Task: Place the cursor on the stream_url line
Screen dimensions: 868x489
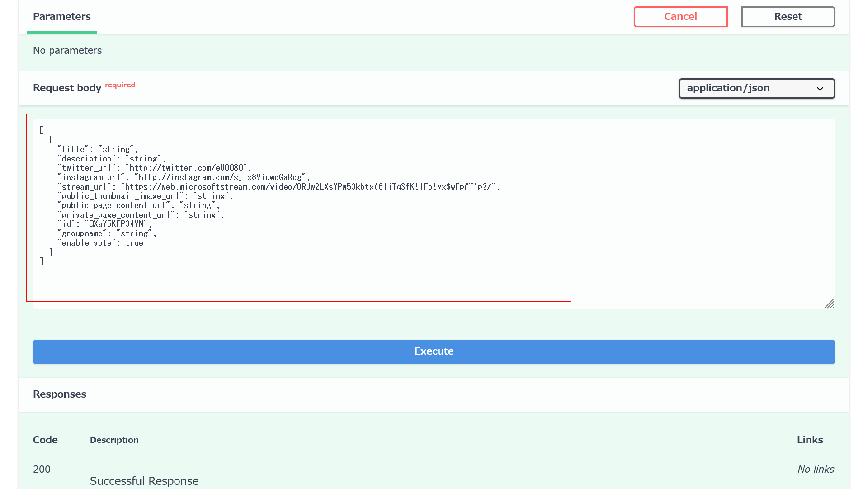Action: pyautogui.click(x=279, y=187)
